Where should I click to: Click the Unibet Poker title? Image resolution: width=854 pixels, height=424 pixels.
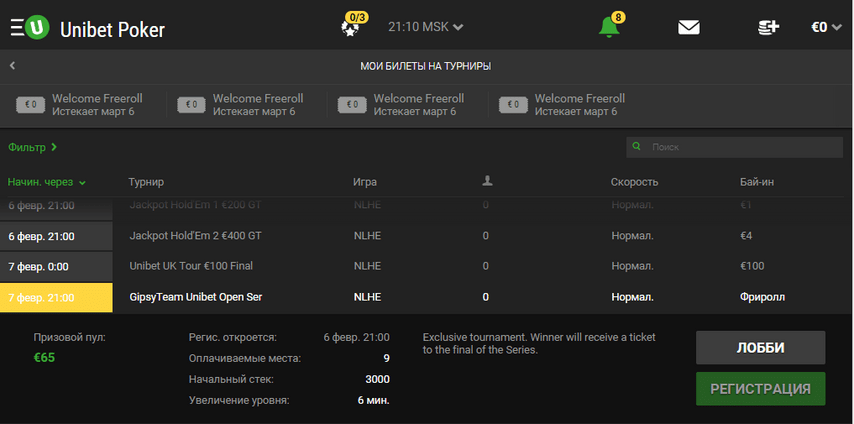112,30
